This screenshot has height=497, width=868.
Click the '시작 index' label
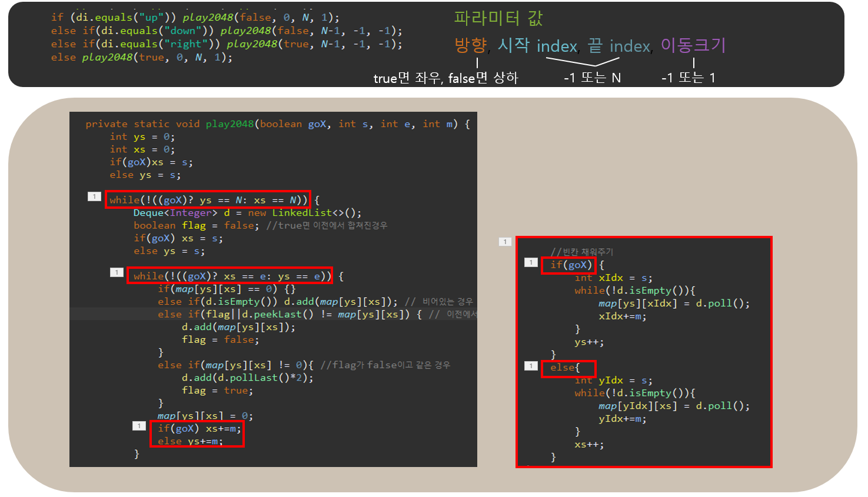point(537,45)
